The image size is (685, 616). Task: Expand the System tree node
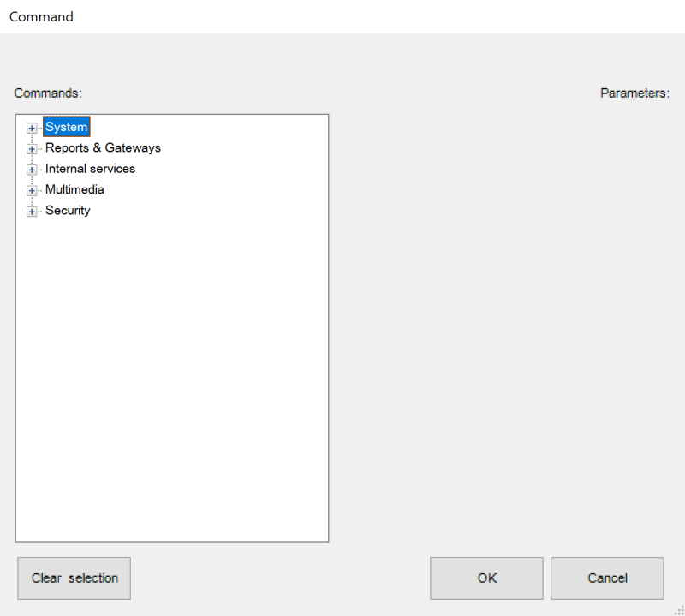[32, 128]
